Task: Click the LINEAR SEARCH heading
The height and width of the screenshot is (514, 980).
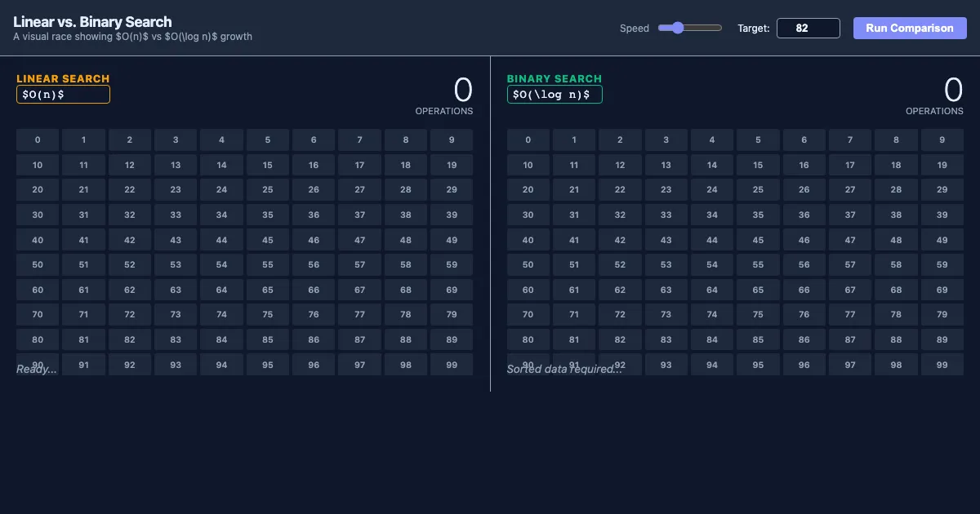Action: coord(63,78)
